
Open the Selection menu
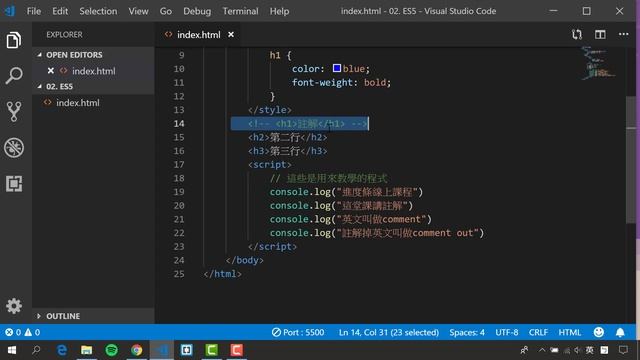coord(98,11)
